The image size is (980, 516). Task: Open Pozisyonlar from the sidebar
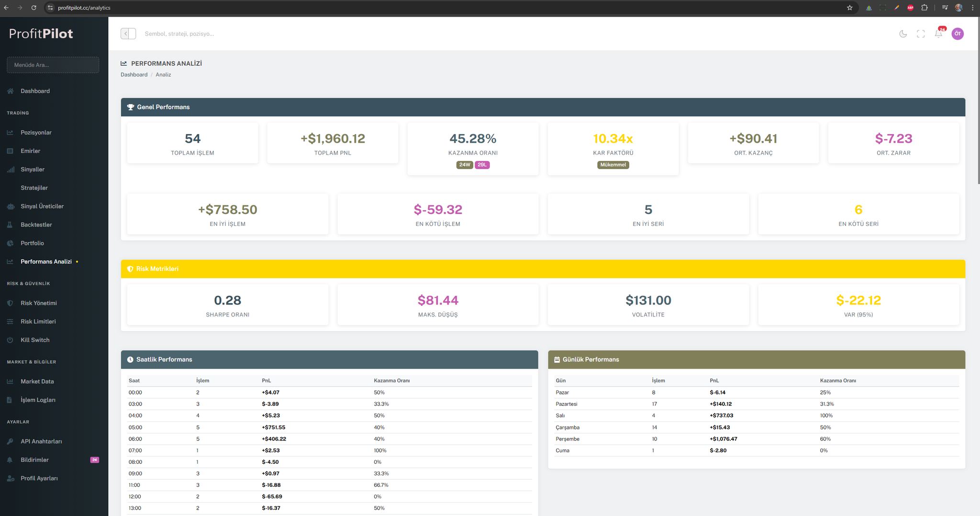point(36,133)
